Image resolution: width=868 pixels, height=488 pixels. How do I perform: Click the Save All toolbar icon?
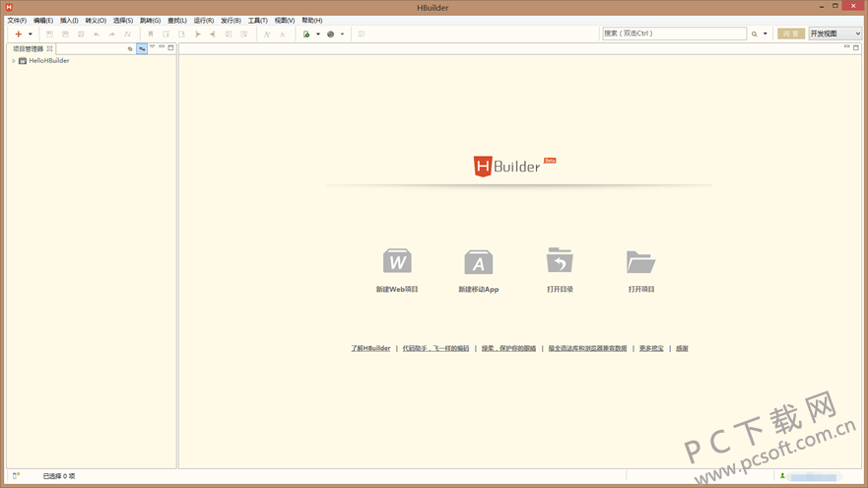[x=65, y=34]
